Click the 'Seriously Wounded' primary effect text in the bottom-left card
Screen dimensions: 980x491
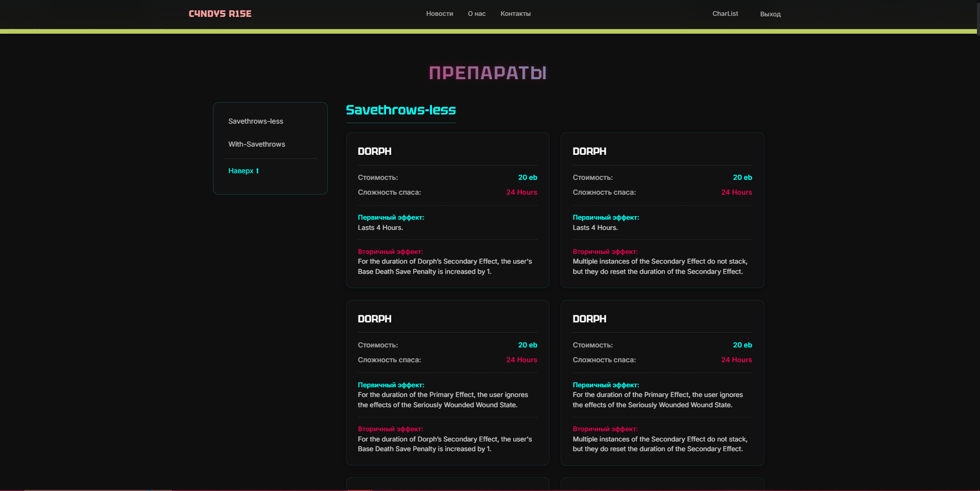click(443, 400)
